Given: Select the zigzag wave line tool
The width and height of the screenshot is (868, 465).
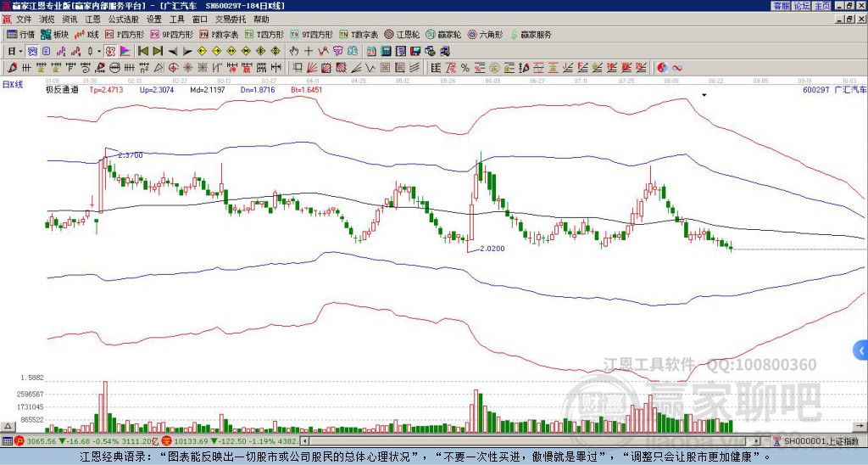Looking at the screenshot, I should click(x=370, y=68).
